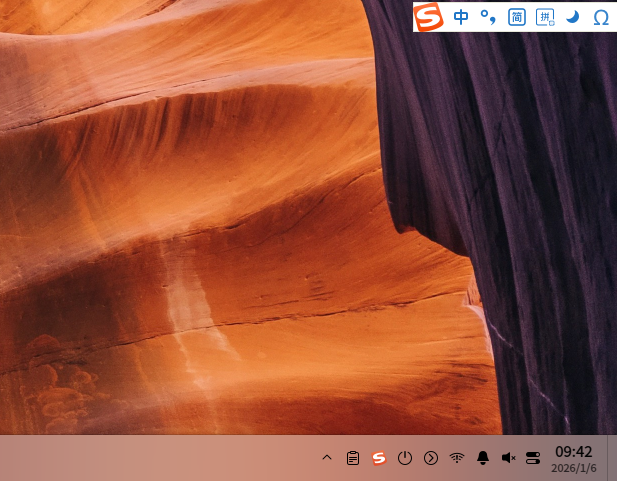Open the Ω symbols panel

click(601, 18)
